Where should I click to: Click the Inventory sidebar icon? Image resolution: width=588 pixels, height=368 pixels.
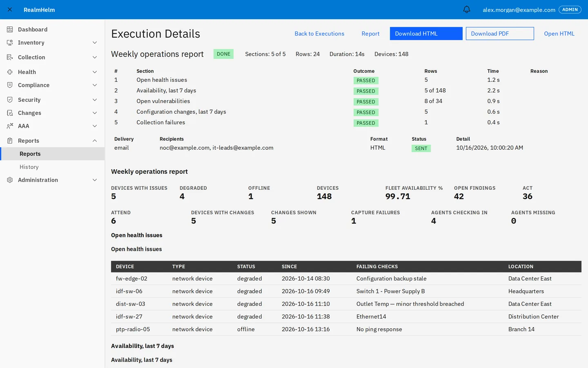point(10,43)
